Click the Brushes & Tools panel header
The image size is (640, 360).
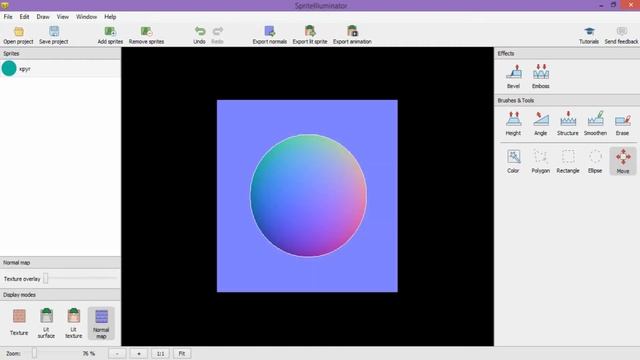[x=567, y=100]
